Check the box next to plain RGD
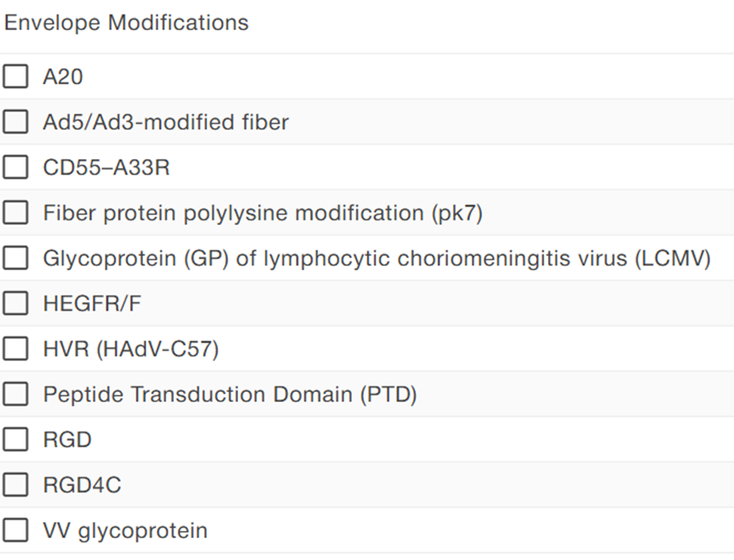 click(15, 441)
